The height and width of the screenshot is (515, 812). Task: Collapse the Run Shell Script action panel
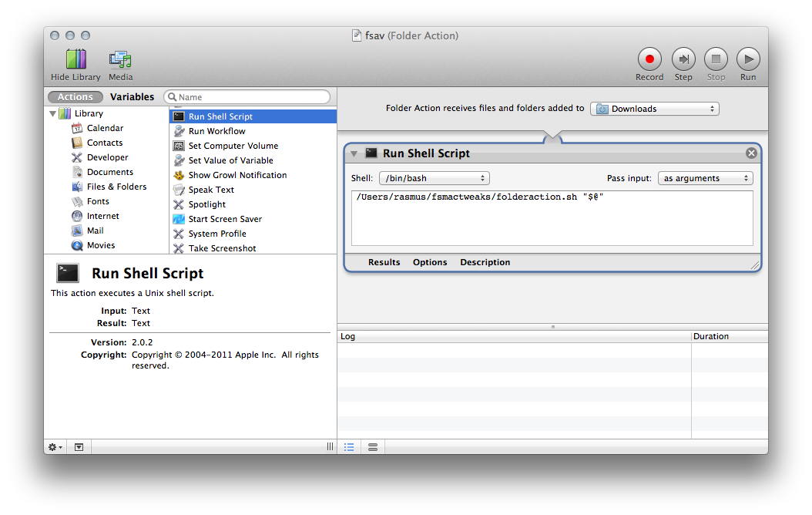click(x=354, y=154)
